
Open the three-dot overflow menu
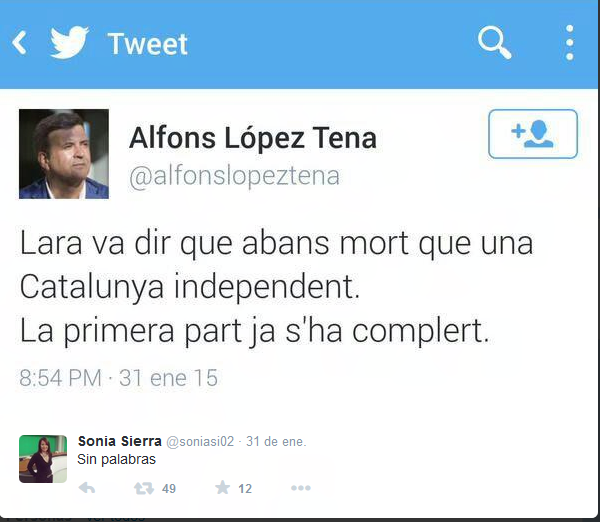click(x=569, y=42)
